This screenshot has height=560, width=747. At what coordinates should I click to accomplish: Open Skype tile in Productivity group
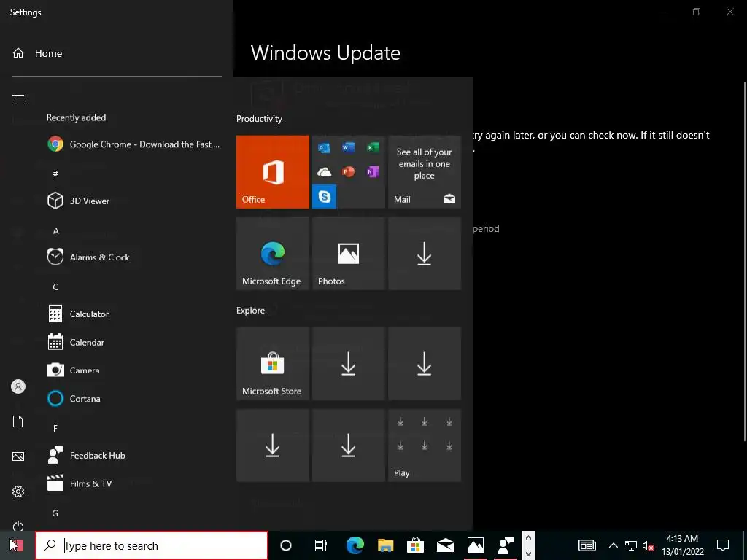(324, 196)
